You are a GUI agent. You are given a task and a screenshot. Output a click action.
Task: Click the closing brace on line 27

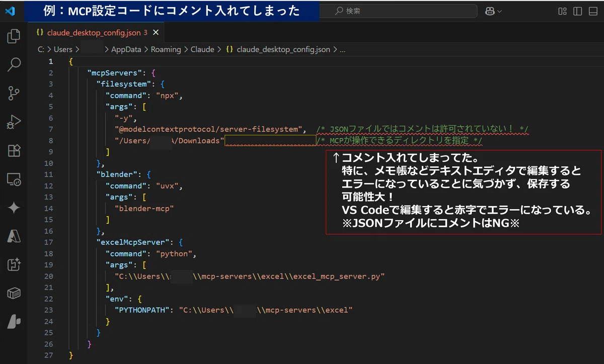click(71, 355)
